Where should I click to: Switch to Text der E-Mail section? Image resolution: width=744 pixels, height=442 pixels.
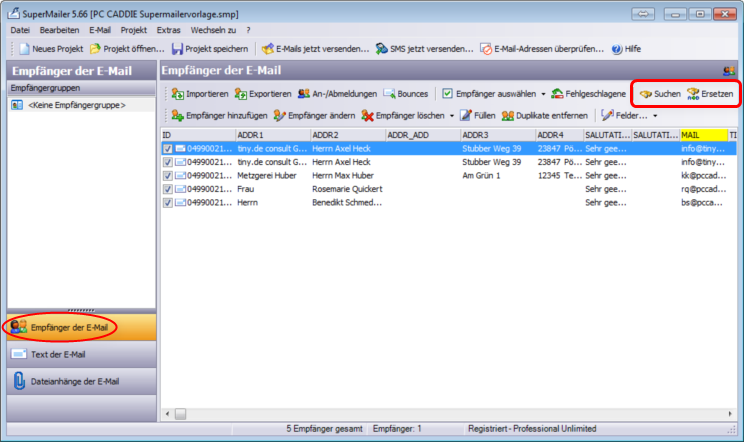(78, 353)
